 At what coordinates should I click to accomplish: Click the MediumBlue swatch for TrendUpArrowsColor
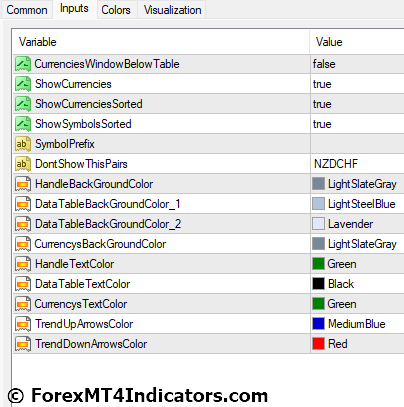pyautogui.click(x=318, y=324)
